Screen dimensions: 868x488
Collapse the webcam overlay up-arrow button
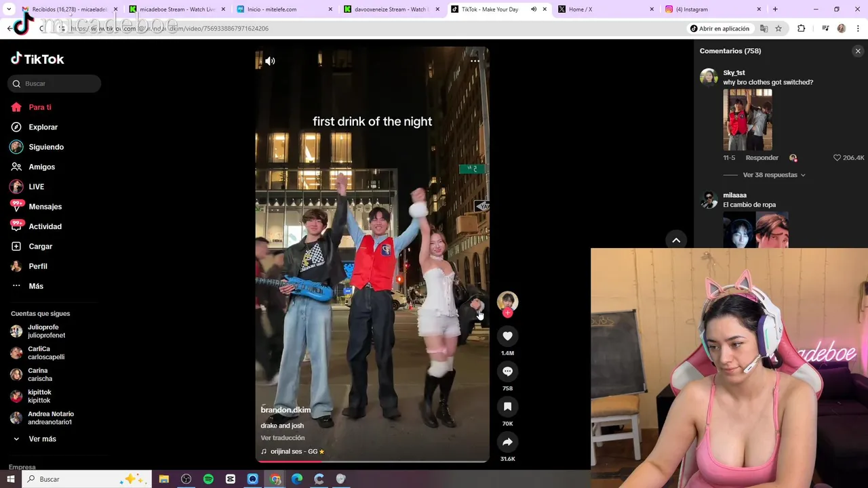676,240
